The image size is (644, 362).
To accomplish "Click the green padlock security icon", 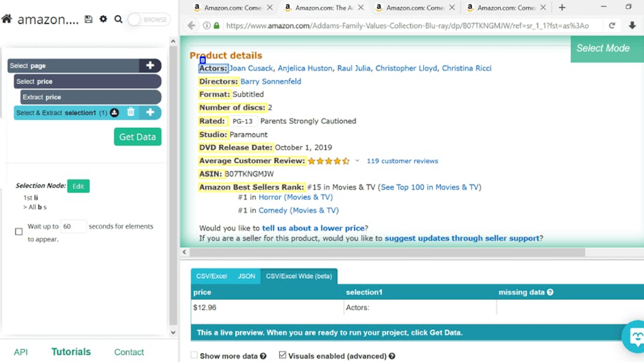I will 216,25.
